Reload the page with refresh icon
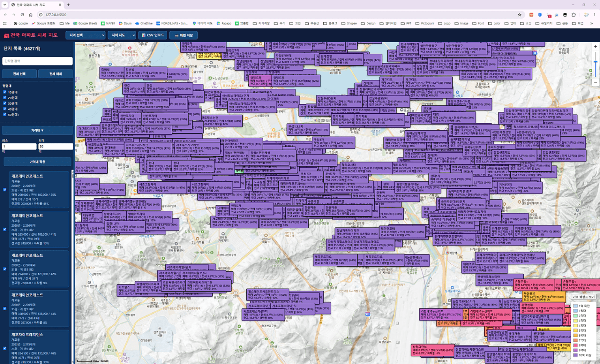Image resolution: width=600 pixels, height=364 pixels. pyautogui.click(x=22, y=15)
